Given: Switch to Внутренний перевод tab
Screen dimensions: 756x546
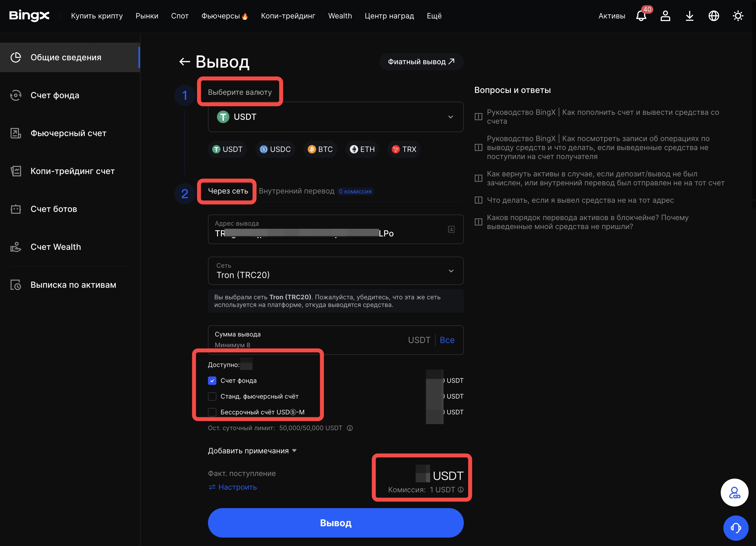Looking at the screenshot, I should coord(296,191).
